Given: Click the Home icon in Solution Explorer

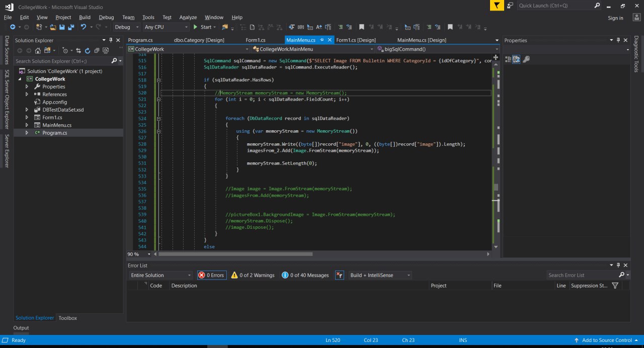Looking at the screenshot, I should coord(38,50).
